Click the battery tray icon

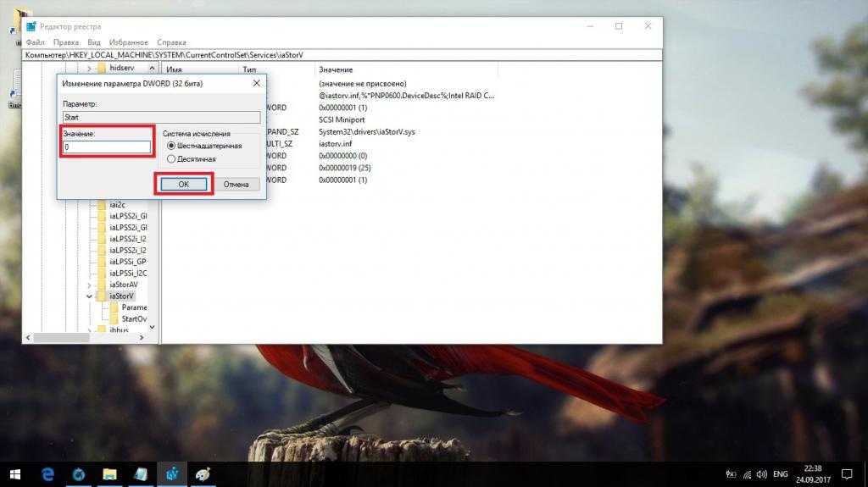(x=732, y=474)
